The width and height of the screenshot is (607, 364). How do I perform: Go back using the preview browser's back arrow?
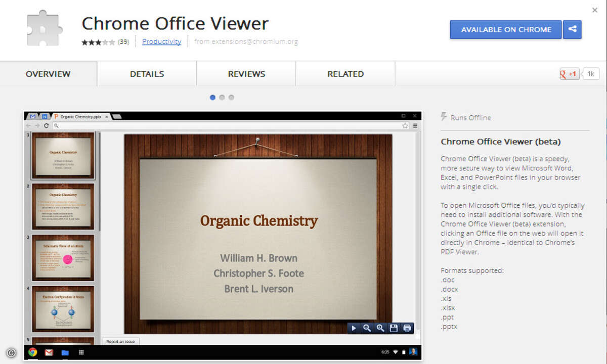click(x=29, y=125)
